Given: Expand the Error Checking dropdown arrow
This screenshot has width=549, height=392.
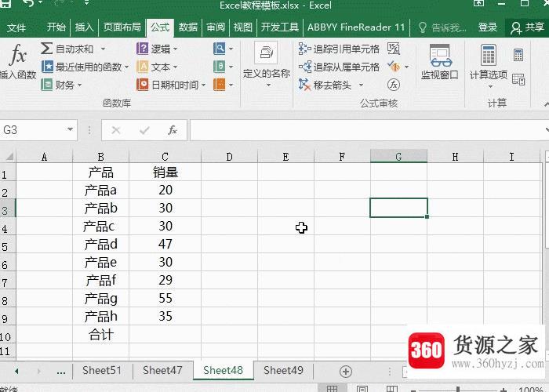Looking at the screenshot, I should coord(406,67).
